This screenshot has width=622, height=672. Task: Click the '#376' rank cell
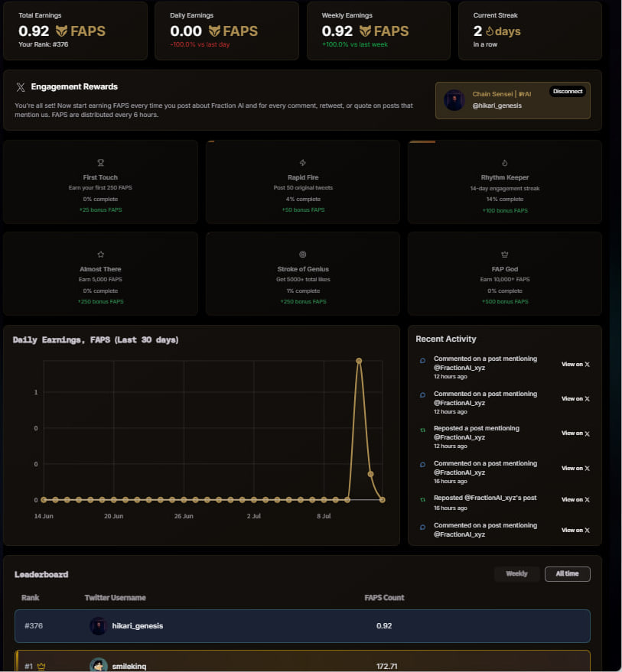pos(34,625)
